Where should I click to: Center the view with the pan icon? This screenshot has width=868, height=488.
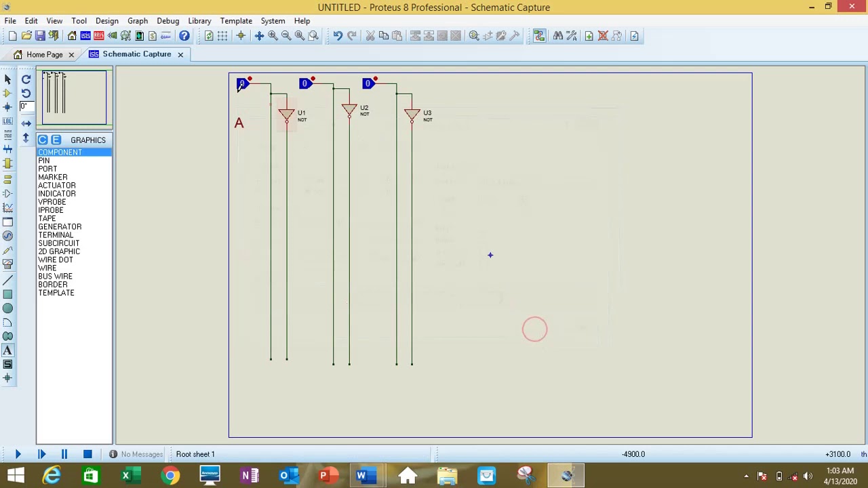[x=259, y=36]
